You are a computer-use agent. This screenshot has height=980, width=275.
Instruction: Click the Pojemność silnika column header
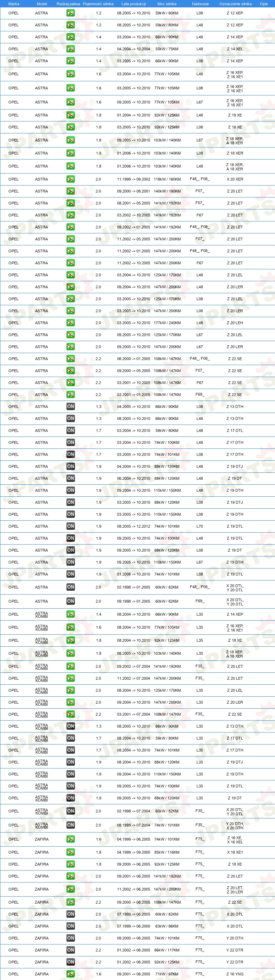[x=98, y=4]
